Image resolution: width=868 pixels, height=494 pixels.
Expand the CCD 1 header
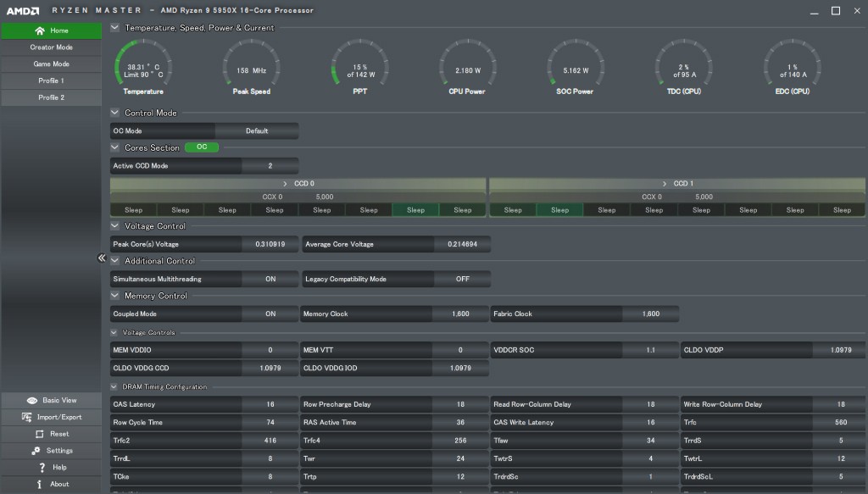click(677, 183)
